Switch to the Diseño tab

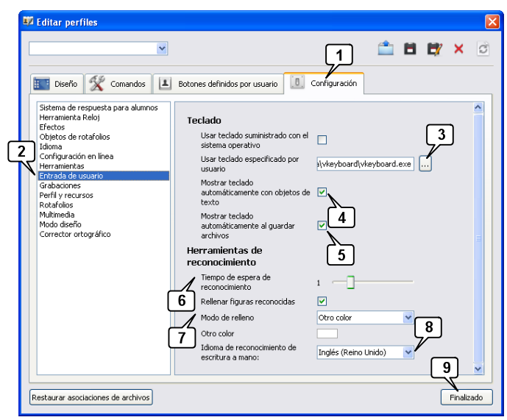point(57,84)
